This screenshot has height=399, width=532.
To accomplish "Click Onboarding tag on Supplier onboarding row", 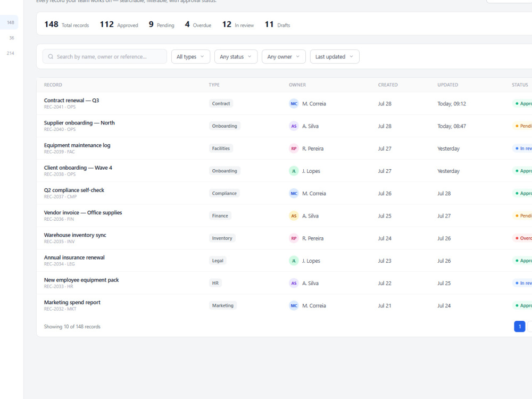I will click(225, 126).
